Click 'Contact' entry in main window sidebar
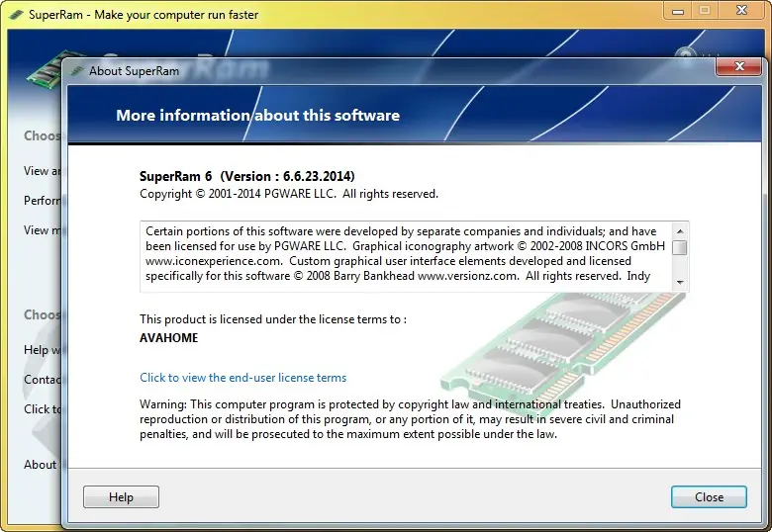The width and height of the screenshot is (772, 532). point(43,380)
